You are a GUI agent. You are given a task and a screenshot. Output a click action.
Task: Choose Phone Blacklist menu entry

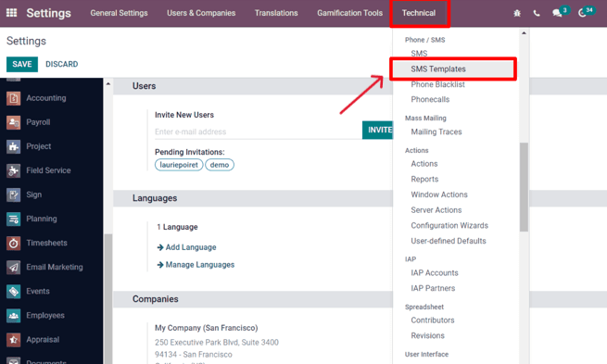437,84
